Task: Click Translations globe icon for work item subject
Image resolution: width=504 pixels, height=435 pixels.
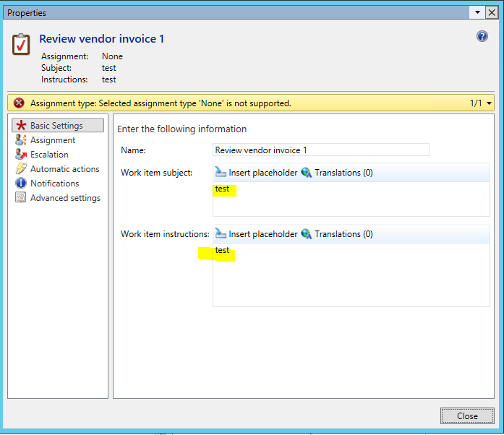Action: 306,173
